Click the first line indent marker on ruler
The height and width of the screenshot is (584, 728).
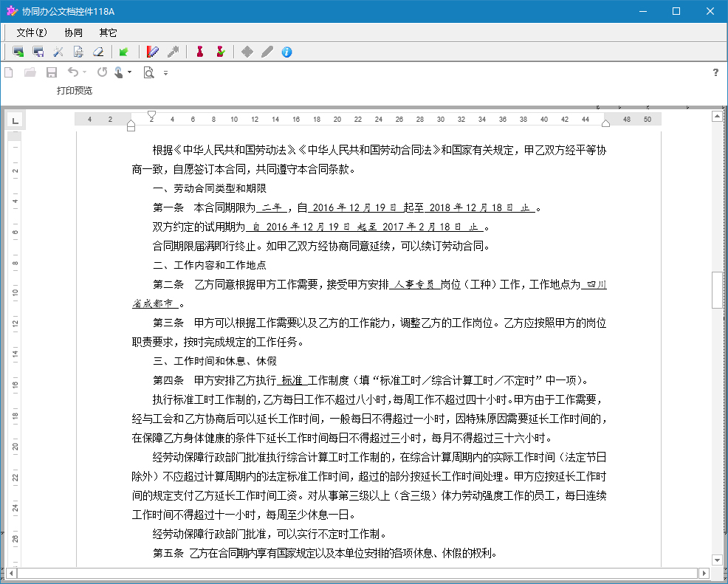click(151, 114)
